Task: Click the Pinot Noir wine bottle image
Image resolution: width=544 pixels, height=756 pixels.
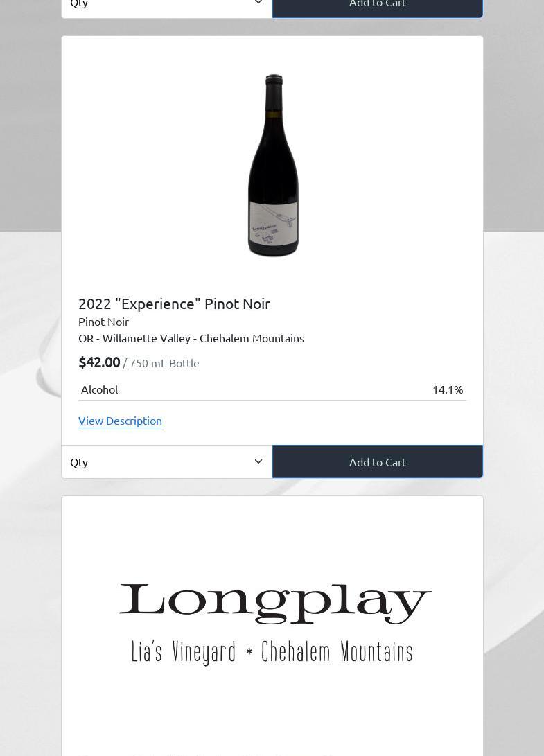Action: pos(274,166)
